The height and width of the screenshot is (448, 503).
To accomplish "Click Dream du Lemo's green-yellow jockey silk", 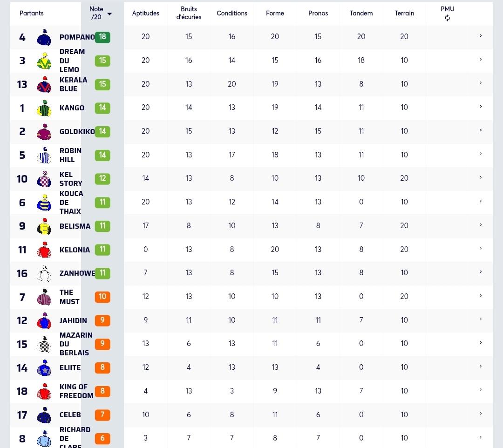I will click(x=44, y=61).
